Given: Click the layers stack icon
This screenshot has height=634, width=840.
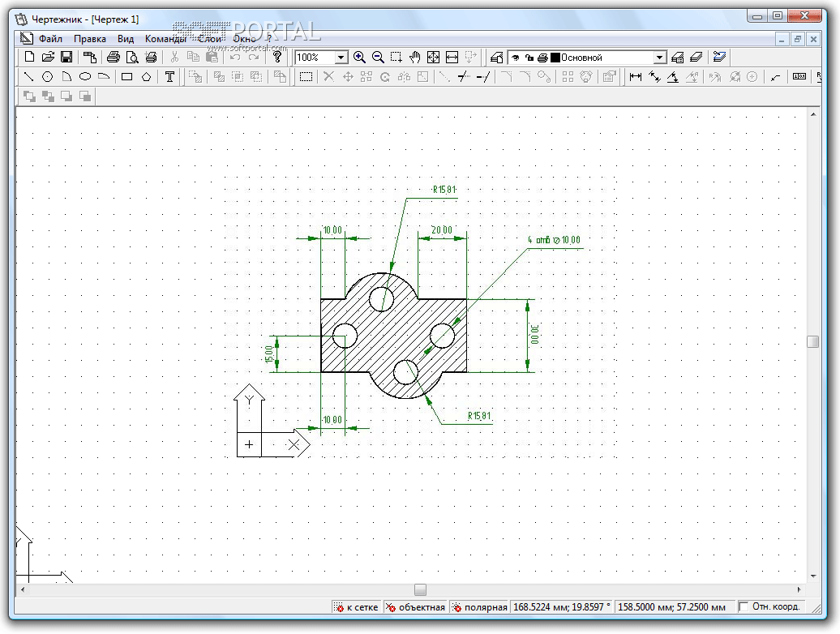Looking at the screenshot, I should click(696, 57).
